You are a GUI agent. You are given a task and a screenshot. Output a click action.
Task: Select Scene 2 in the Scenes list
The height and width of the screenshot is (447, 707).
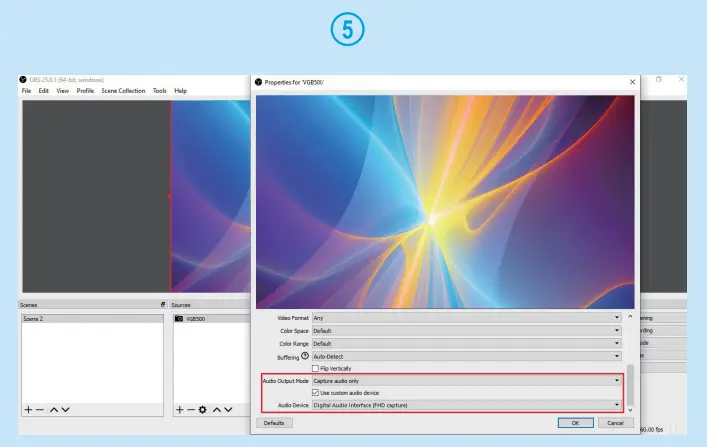point(92,318)
